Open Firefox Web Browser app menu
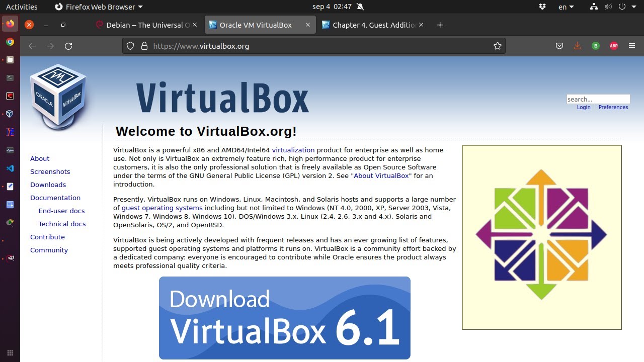This screenshot has height=362, width=644. [x=99, y=7]
